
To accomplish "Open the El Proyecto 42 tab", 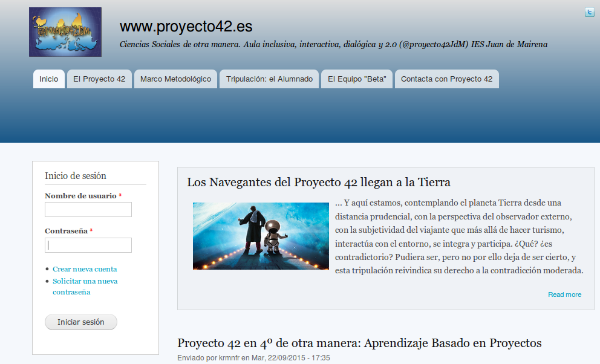I will point(99,79).
